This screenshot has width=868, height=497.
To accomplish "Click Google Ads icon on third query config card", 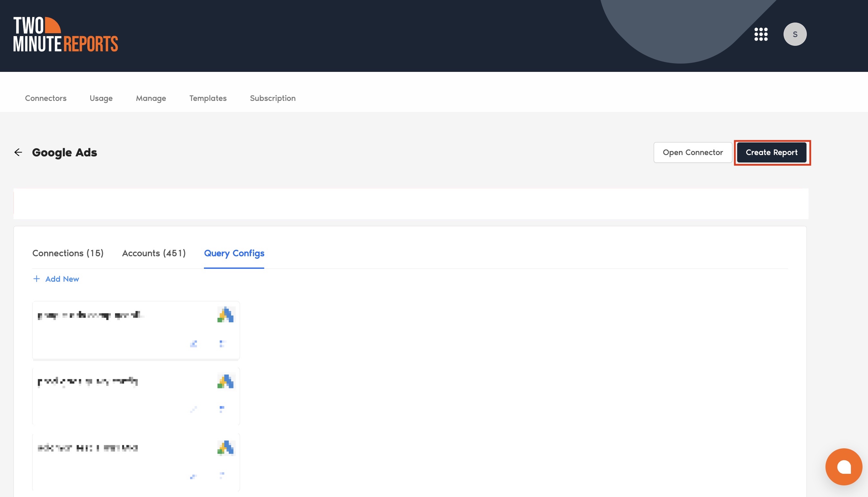I will [x=226, y=447].
